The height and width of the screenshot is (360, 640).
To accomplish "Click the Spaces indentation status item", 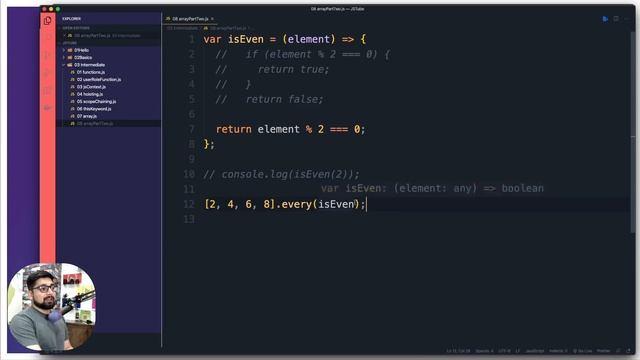I will [484, 351].
